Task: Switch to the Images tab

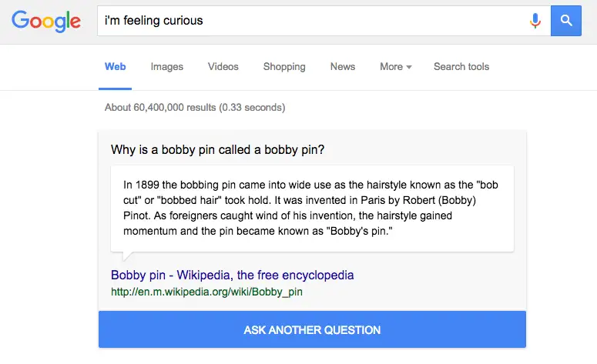Action: click(167, 67)
